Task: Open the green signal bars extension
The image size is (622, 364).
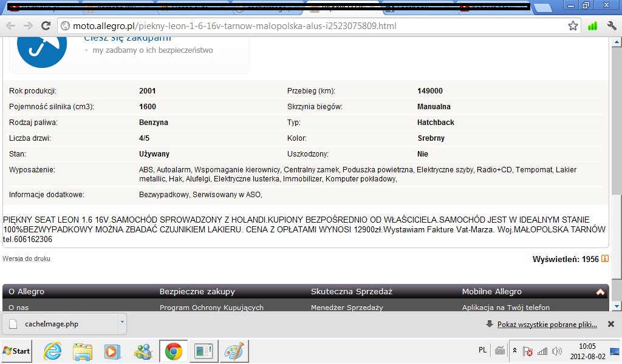Action: [x=592, y=26]
